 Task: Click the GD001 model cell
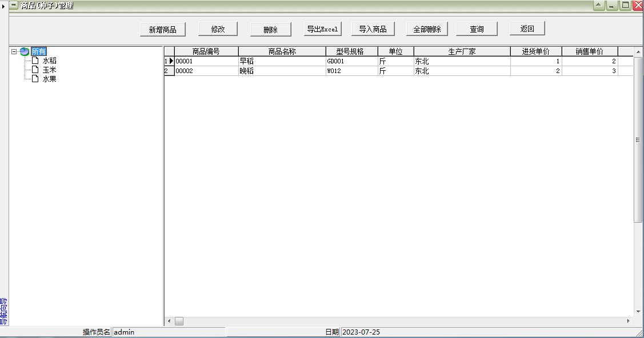click(351, 61)
